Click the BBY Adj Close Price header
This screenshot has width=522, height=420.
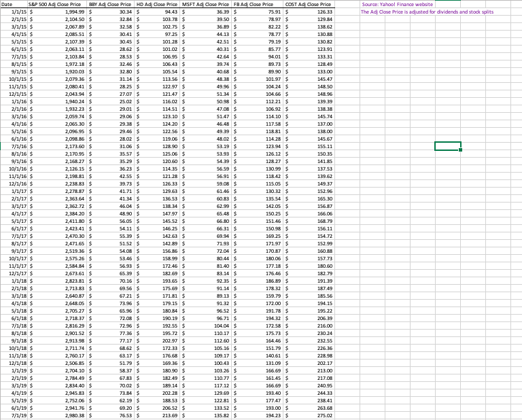[x=111, y=4]
